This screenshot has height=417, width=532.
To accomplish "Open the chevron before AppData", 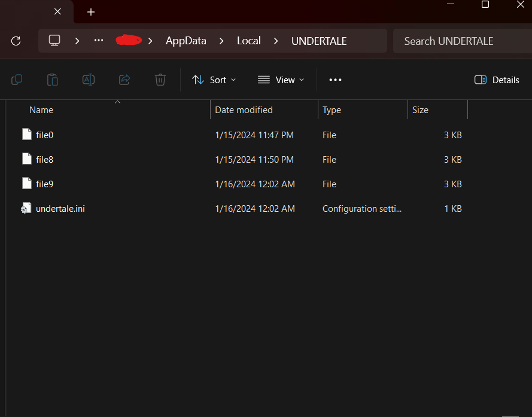I will 150,41.
